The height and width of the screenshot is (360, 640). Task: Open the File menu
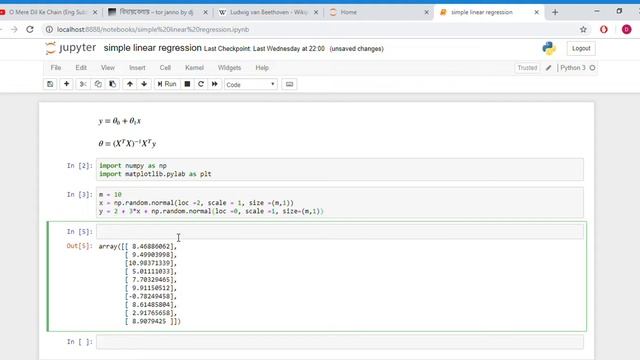point(56,68)
